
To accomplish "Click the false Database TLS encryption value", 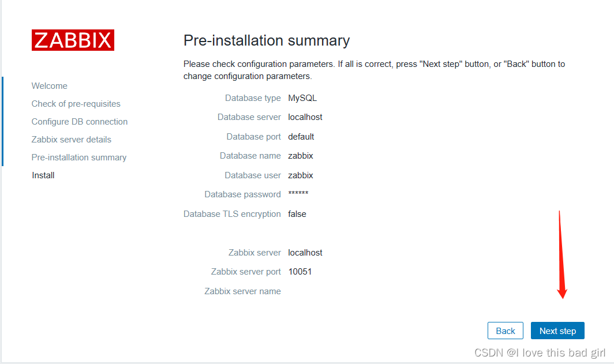I will point(297,213).
